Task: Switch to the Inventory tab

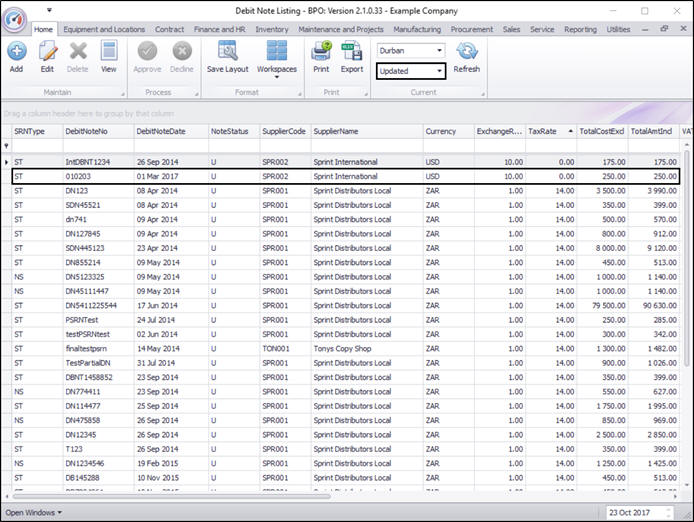Action: coord(271,30)
